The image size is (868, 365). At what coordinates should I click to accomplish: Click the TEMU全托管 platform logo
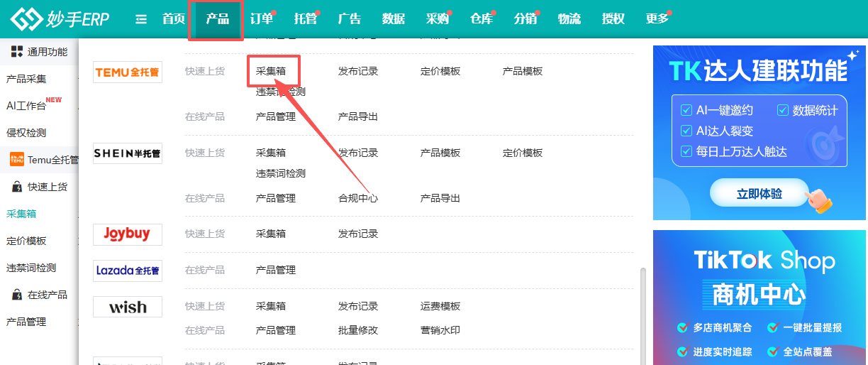128,72
